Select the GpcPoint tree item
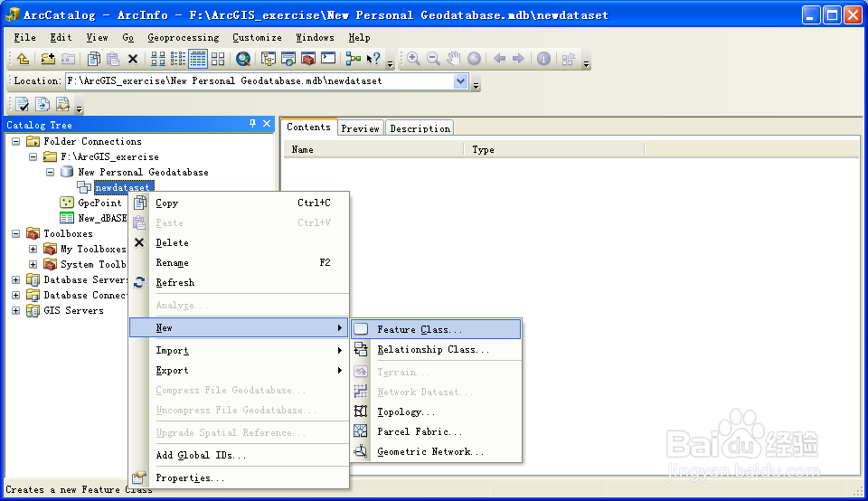868x501 pixels. pos(99,203)
